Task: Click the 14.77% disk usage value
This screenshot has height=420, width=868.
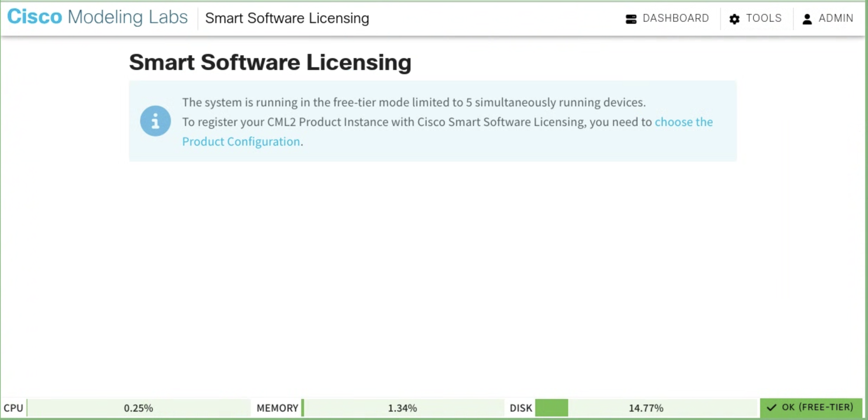Action: click(x=646, y=408)
